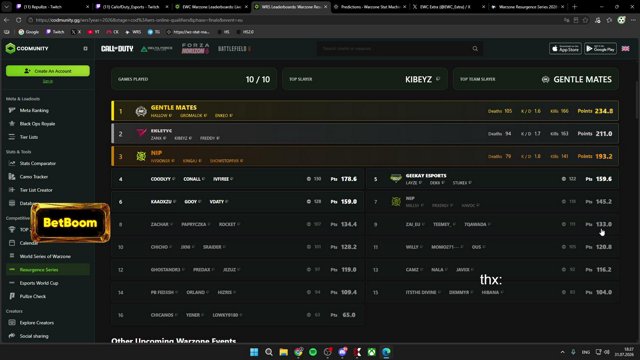
Task: Open Meta Ranking in the sidebar
Action: tap(34, 110)
